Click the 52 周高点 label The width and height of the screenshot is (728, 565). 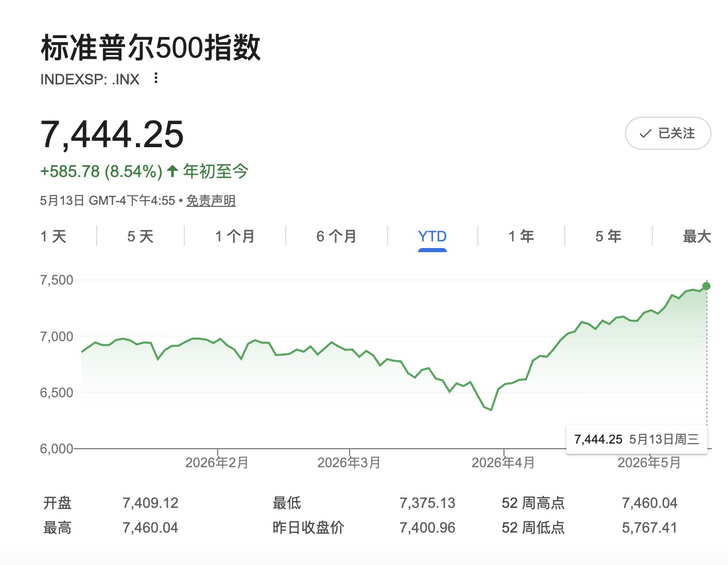533,503
